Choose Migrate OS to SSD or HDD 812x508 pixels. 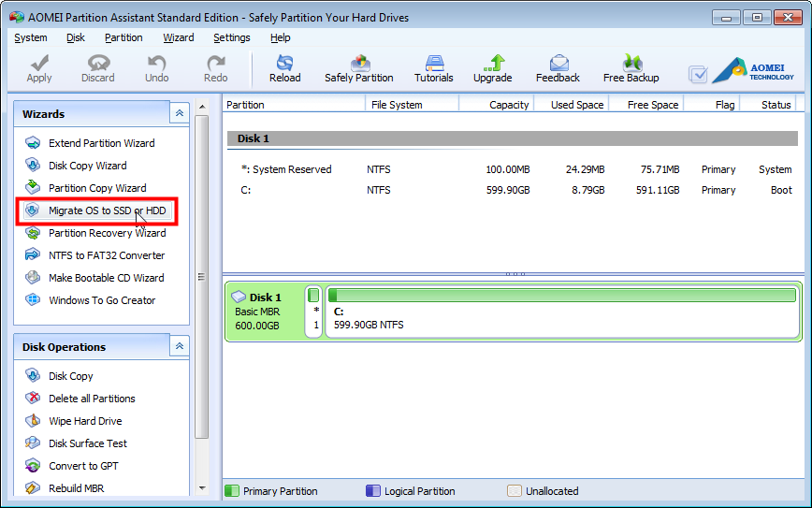point(108,210)
